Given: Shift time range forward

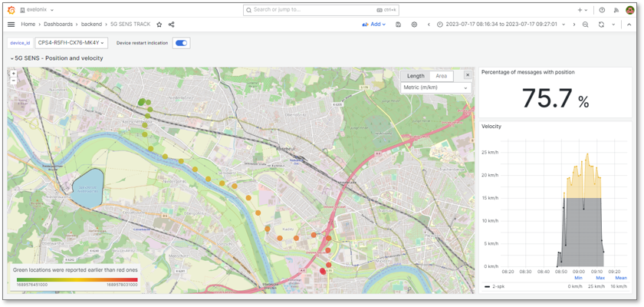Looking at the screenshot, I should click(574, 25).
